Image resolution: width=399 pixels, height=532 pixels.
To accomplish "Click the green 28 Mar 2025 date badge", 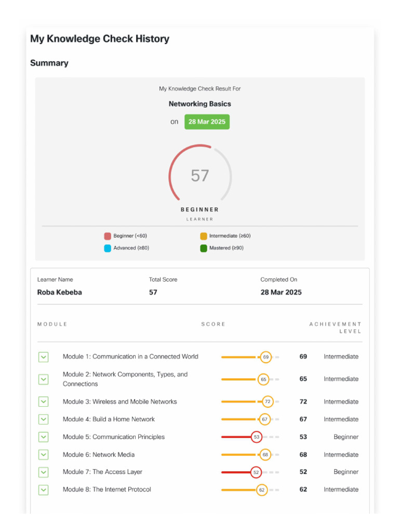I will (x=207, y=122).
